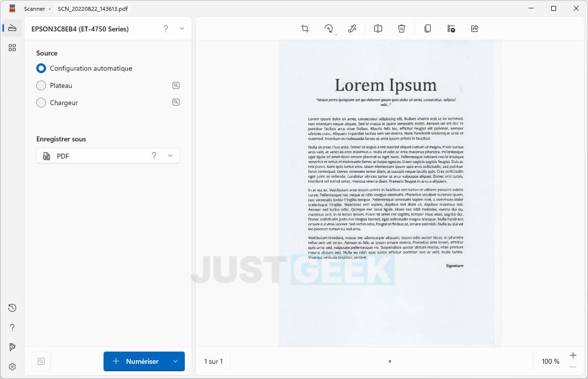Click the preview icon next to Chargeur
The height and width of the screenshot is (379, 588).
[176, 102]
